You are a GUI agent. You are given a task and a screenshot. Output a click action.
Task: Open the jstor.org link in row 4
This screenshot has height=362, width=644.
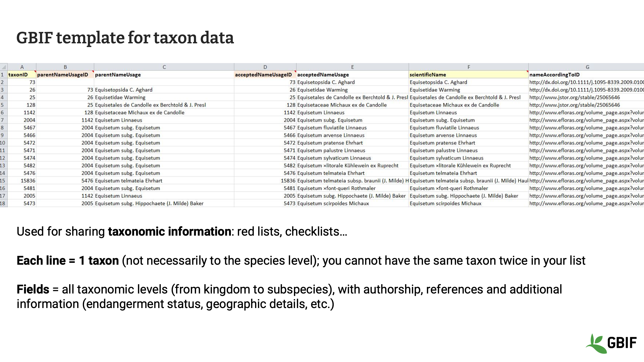tap(574, 97)
